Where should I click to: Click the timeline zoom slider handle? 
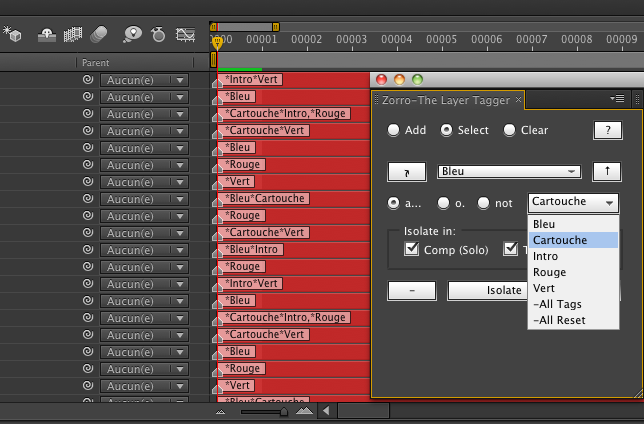283,410
